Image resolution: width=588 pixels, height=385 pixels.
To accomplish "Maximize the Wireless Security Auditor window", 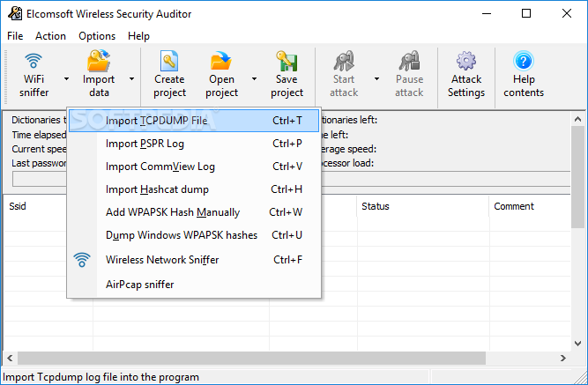I will point(526,13).
